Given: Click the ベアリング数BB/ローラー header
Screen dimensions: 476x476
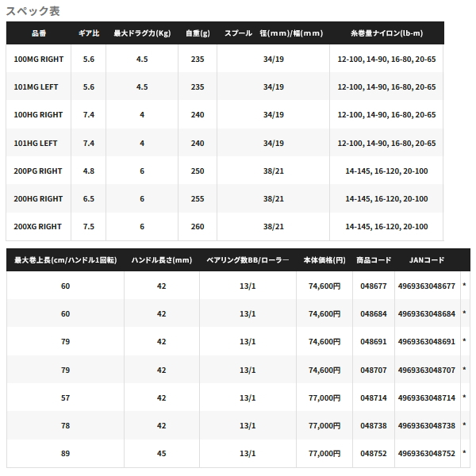Looking at the screenshot, I should [248, 260].
